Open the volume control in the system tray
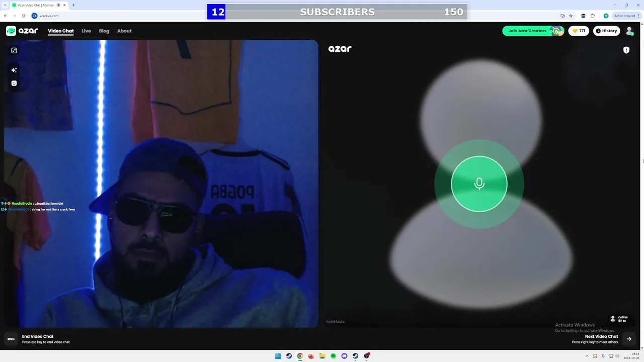 [617, 356]
